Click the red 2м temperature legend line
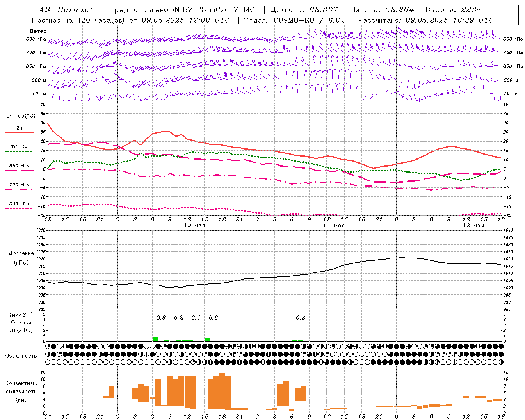 19,133
